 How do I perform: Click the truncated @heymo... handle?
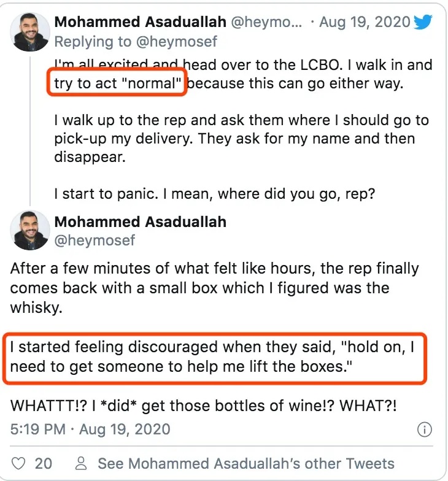point(268,22)
